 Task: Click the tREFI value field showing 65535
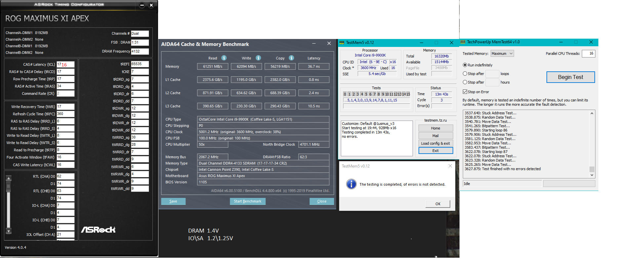(140, 64)
